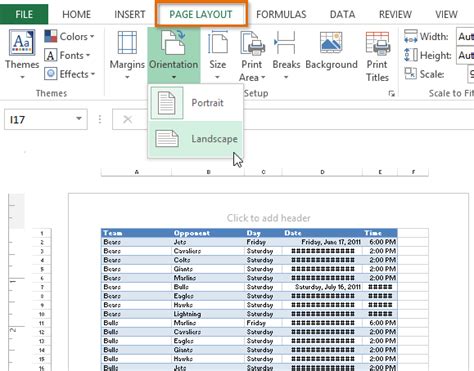Select row 1 header
Viewport: 474px width, 371px height.
pyautogui.click(x=42, y=233)
